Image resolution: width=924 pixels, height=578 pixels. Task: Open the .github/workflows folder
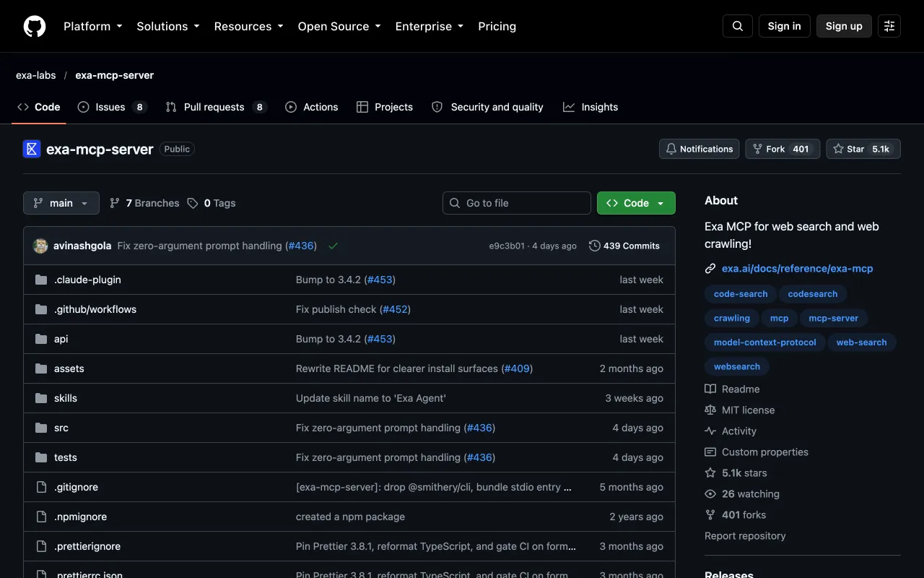coord(95,309)
